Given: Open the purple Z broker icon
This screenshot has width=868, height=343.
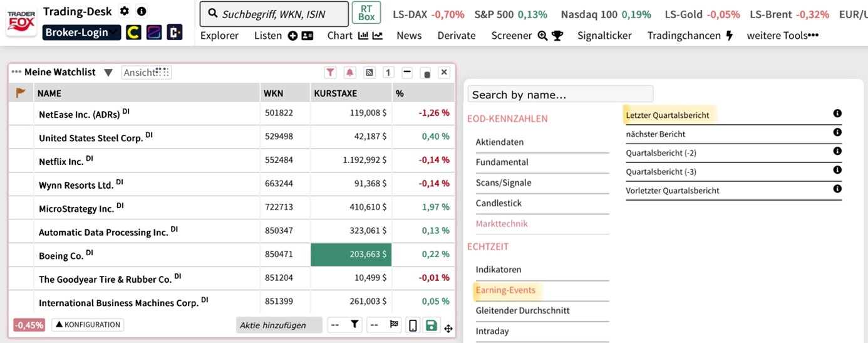Looking at the screenshot, I should 154,32.
